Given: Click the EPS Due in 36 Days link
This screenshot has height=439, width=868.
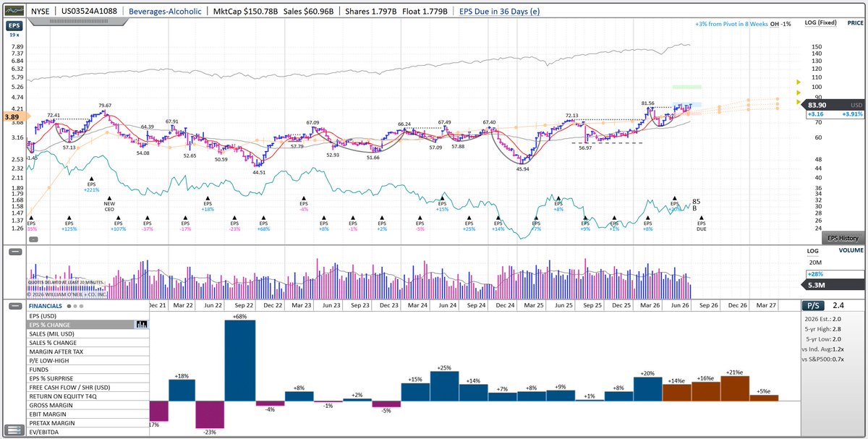Looking at the screenshot, I should 499,12.
